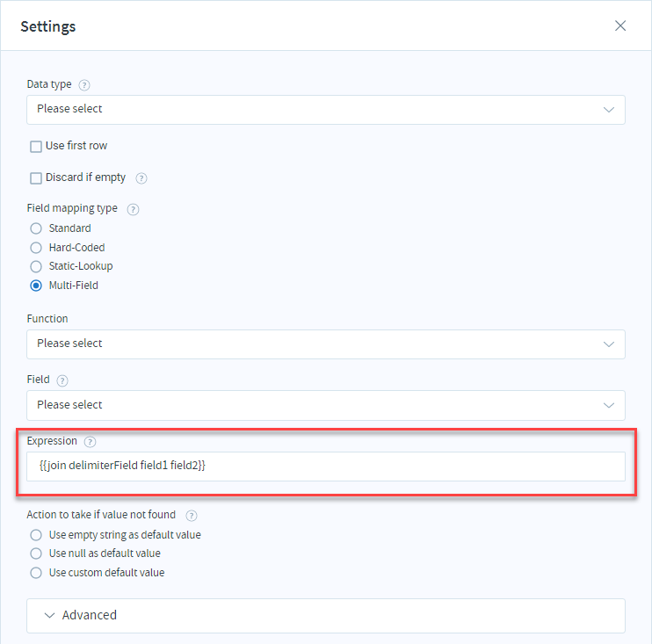The height and width of the screenshot is (644, 652).
Task: Select the Static-Lookup radio button
Action: (36, 266)
